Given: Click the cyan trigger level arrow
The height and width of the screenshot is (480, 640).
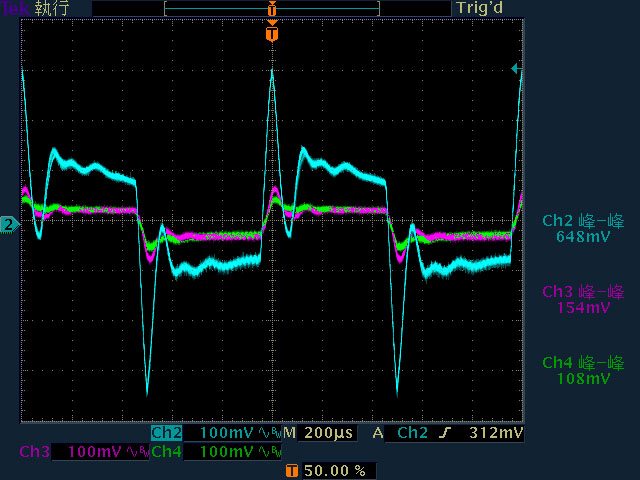Looking at the screenshot, I should coord(515,69).
